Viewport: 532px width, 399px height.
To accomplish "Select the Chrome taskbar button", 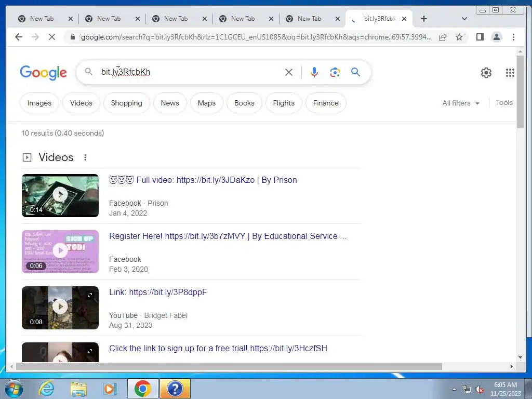I will tap(142, 389).
